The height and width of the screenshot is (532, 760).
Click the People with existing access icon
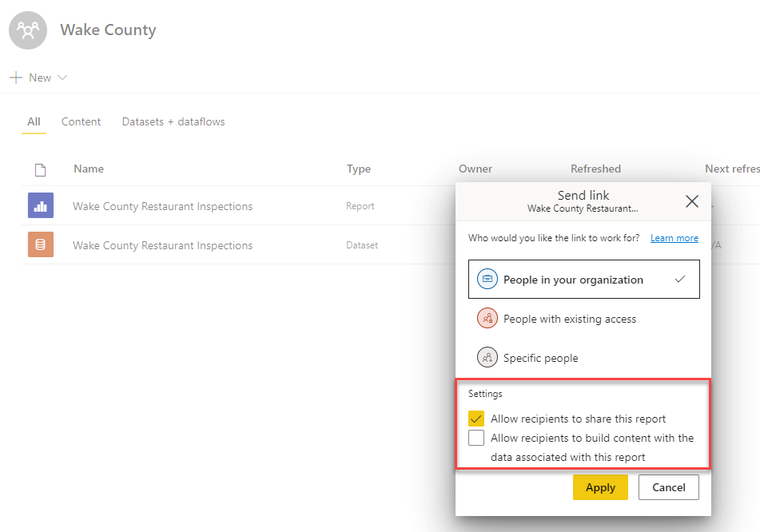tap(487, 319)
